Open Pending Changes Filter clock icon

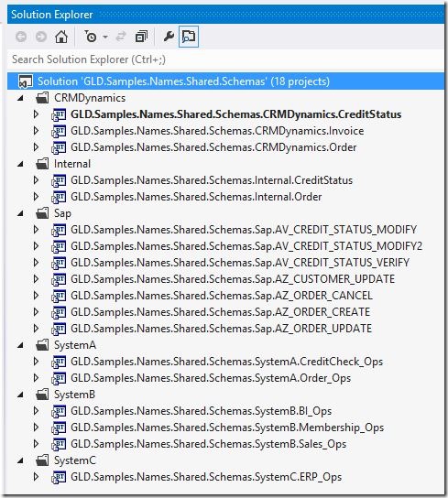click(x=91, y=37)
